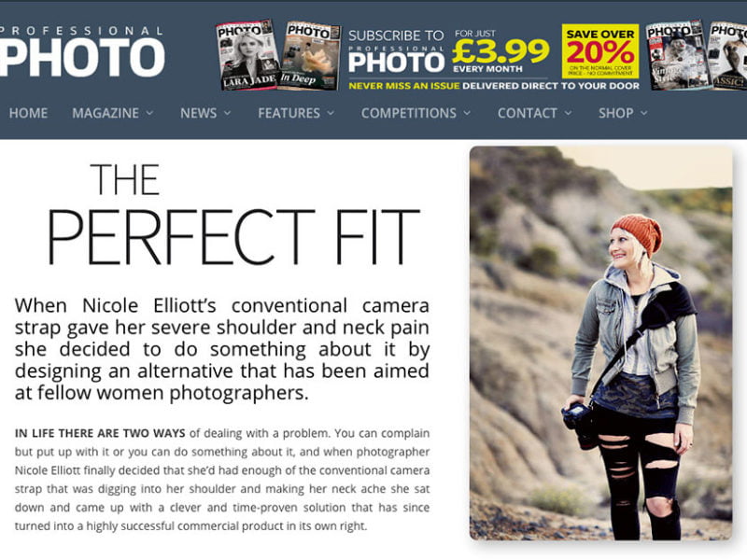This screenshot has width=747, height=560.
Task: Click The Perfect Fit article headline
Action: [233, 215]
